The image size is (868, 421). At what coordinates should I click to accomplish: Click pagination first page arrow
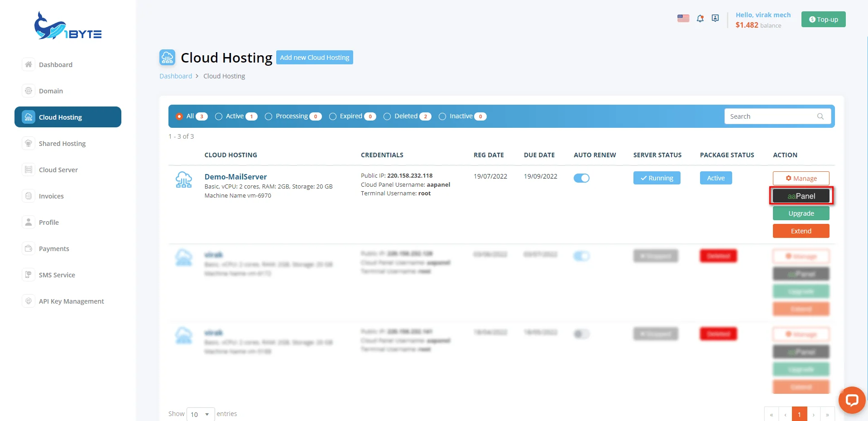771,414
